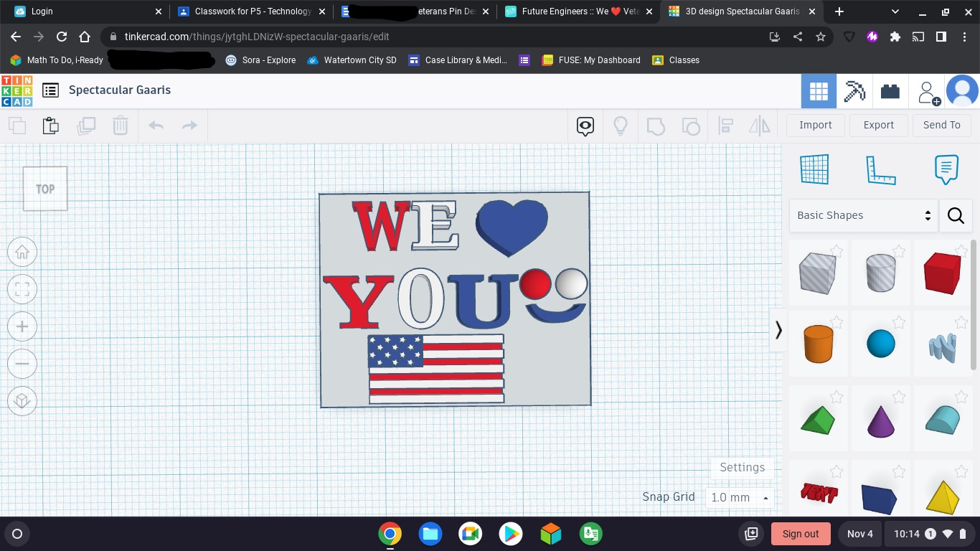
Task: Edit design name Spectacular Gaaris
Action: (120, 90)
